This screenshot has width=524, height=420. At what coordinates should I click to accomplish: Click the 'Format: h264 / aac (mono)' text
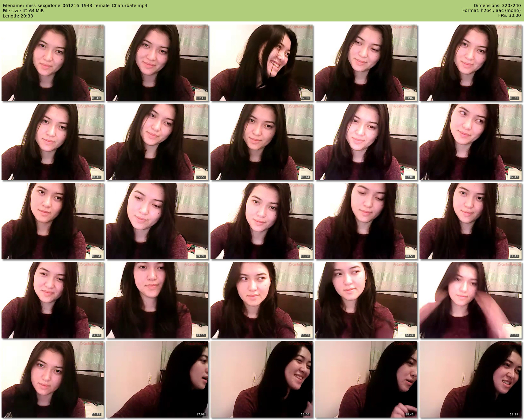(492, 10)
